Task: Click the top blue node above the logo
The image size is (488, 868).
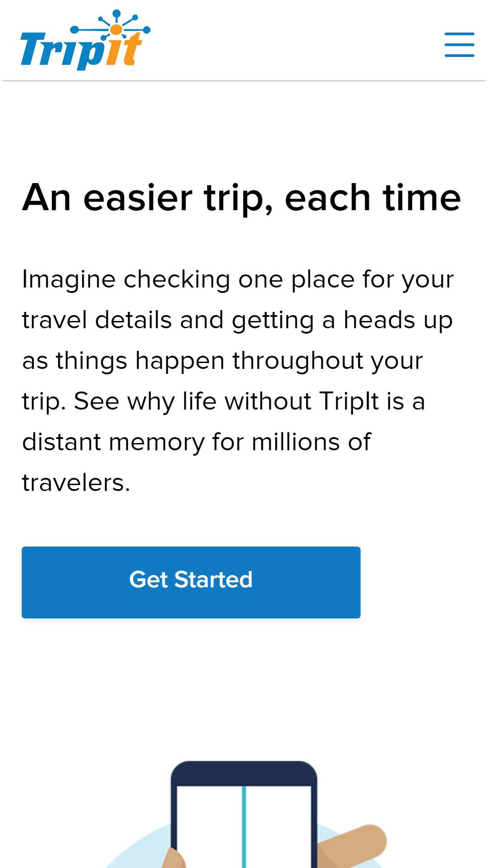Action: tap(117, 13)
